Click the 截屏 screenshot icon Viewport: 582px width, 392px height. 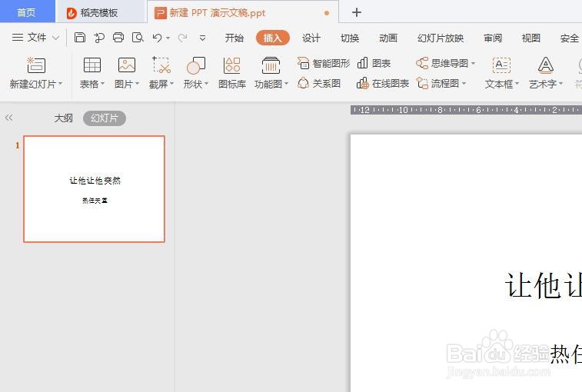coord(161,65)
